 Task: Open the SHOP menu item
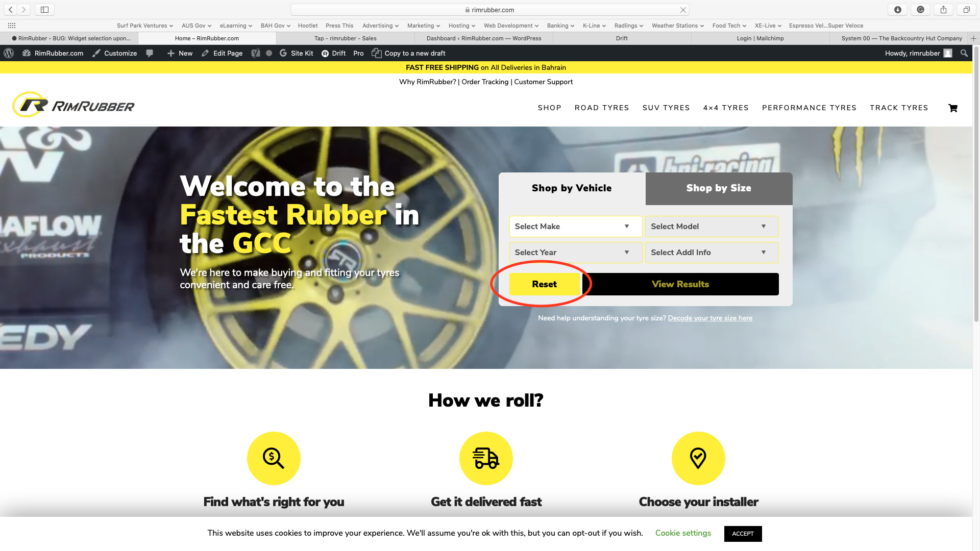(549, 108)
